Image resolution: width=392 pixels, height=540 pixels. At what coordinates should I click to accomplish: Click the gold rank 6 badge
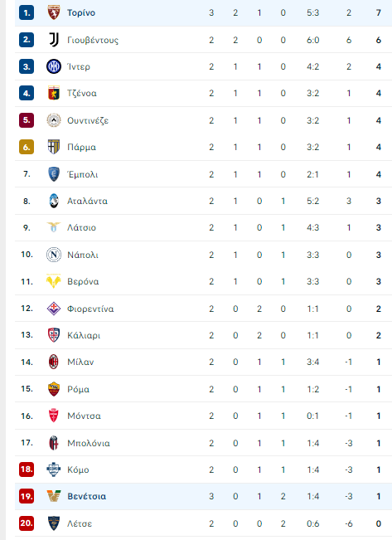click(27, 147)
